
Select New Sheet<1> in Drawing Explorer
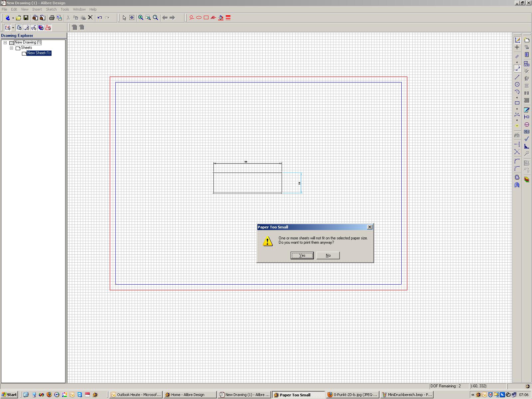click(39, 53)
